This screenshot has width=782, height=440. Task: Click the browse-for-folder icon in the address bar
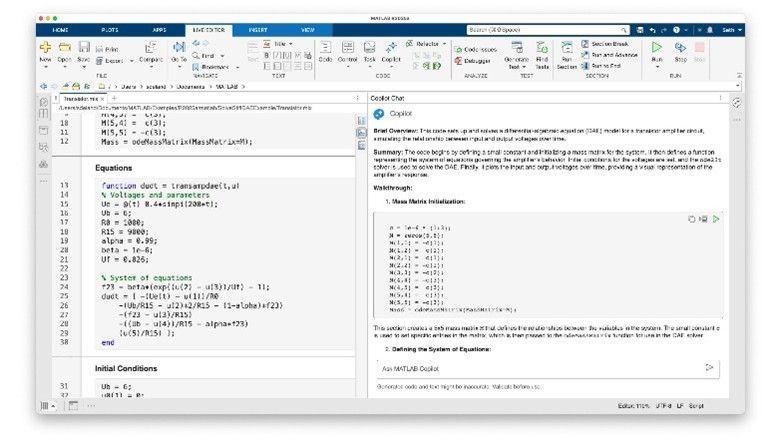76,86
